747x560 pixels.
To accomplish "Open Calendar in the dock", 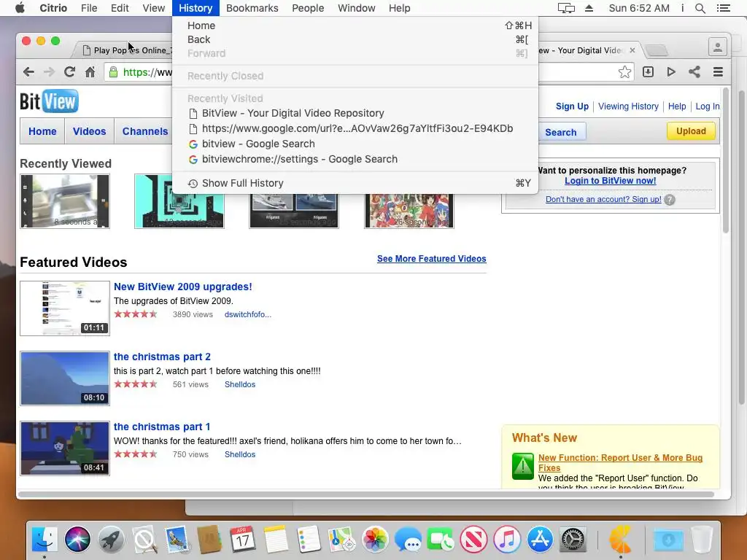I will [x=242, y=539].
